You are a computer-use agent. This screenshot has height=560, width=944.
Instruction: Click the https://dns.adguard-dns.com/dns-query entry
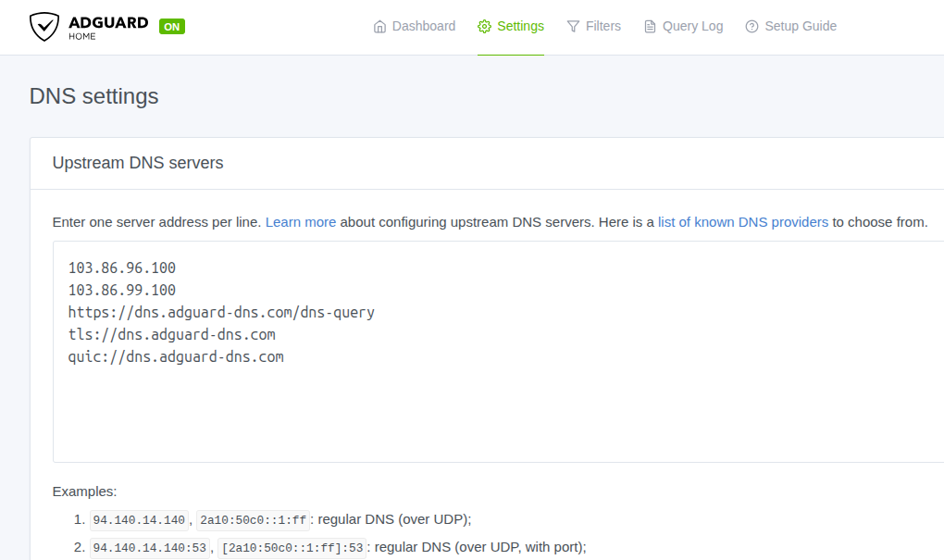click(x=221, y=313)
